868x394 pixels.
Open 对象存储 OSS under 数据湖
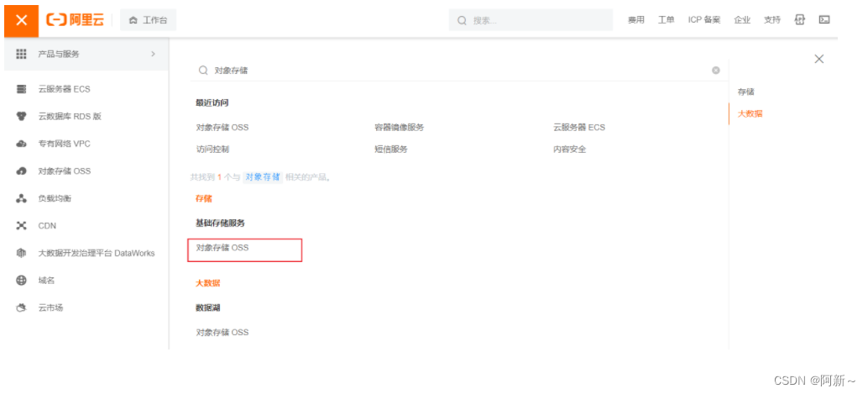[222, 333]
